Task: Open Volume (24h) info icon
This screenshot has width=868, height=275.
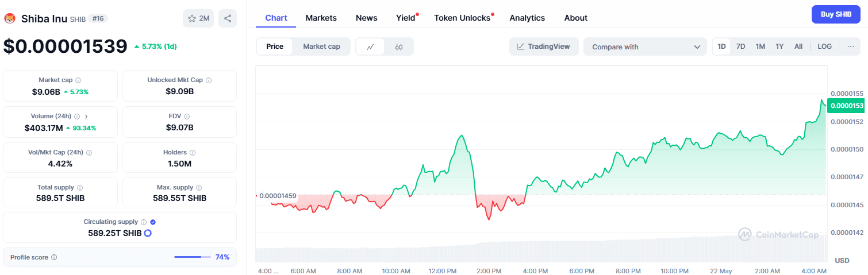Action: point(77,116)
